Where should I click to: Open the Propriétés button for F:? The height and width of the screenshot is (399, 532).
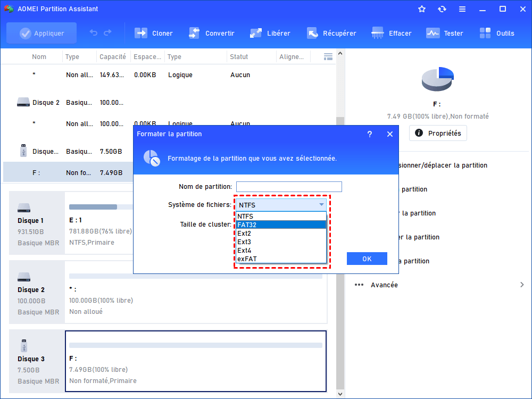438,133
